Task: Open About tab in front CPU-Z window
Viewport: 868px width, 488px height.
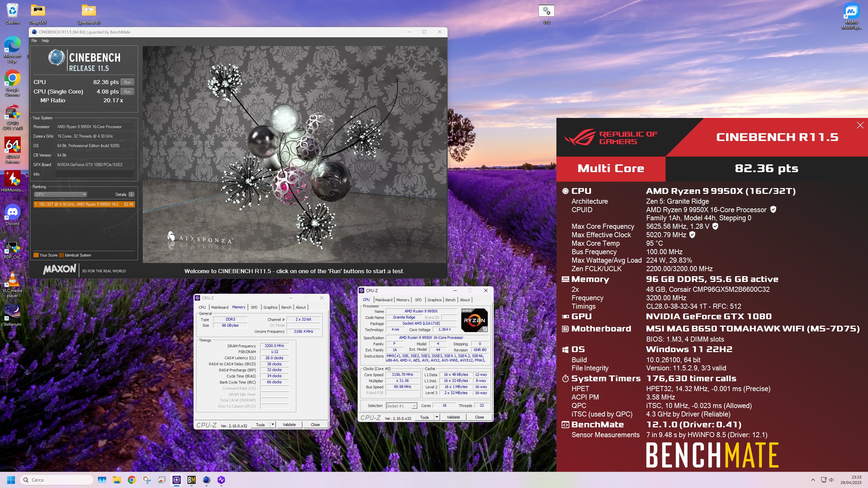Action: point(465,300)
